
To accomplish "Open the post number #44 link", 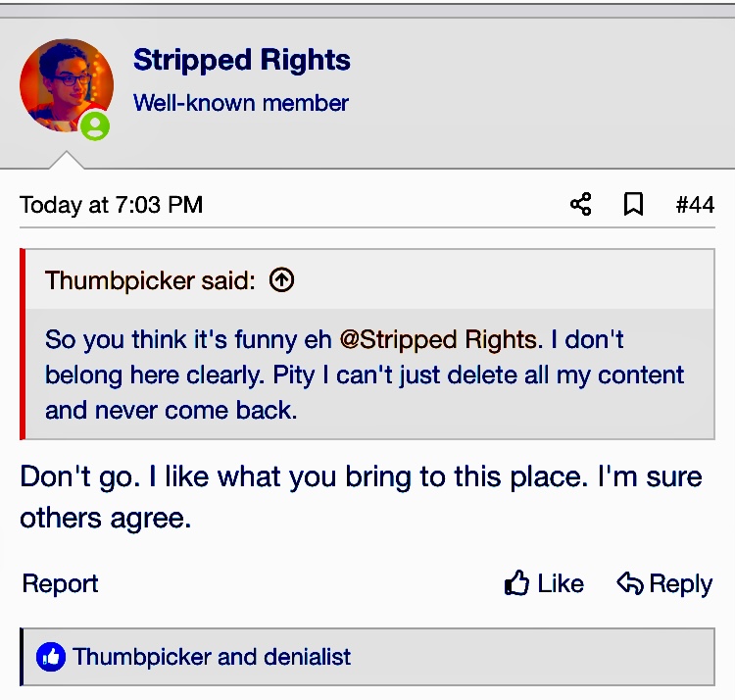I will click(x=695, y=205).
